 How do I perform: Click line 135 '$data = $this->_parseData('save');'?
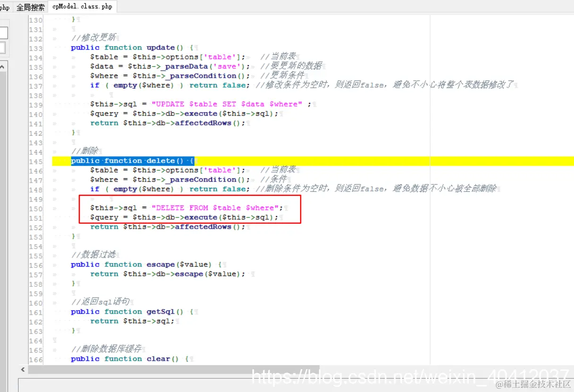[x=170, y=67]
